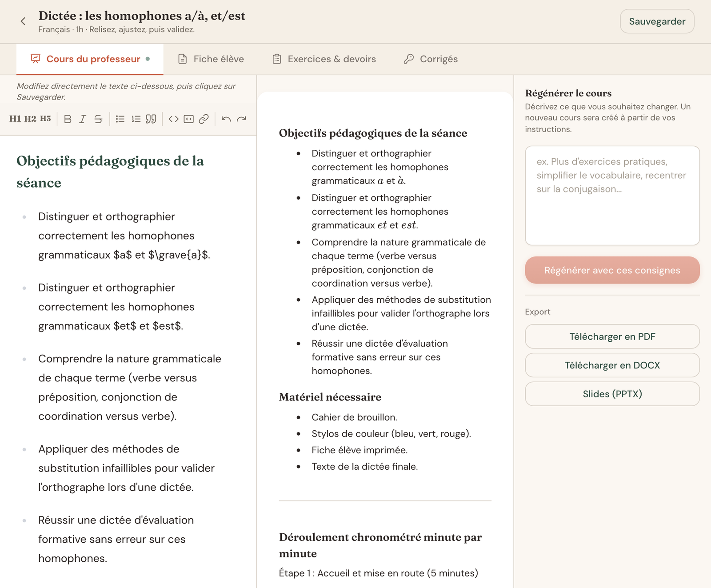Toggle italic formatting

(x=83, y=119)
